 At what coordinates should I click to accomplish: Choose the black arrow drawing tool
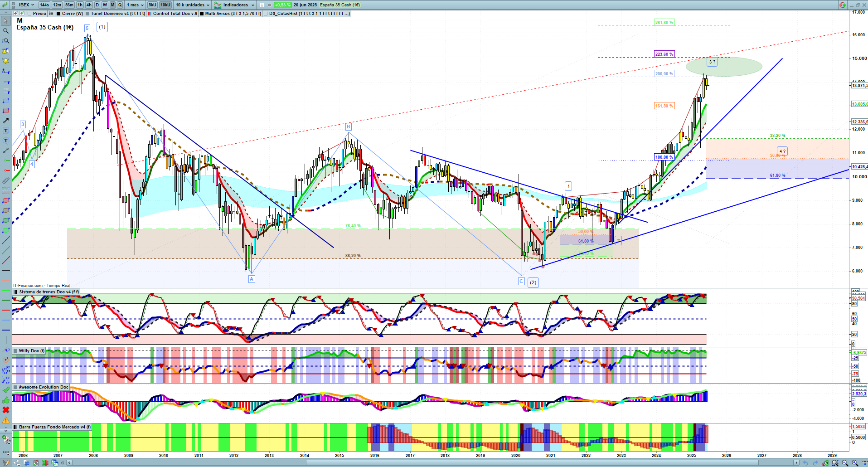tap(6, 121)
